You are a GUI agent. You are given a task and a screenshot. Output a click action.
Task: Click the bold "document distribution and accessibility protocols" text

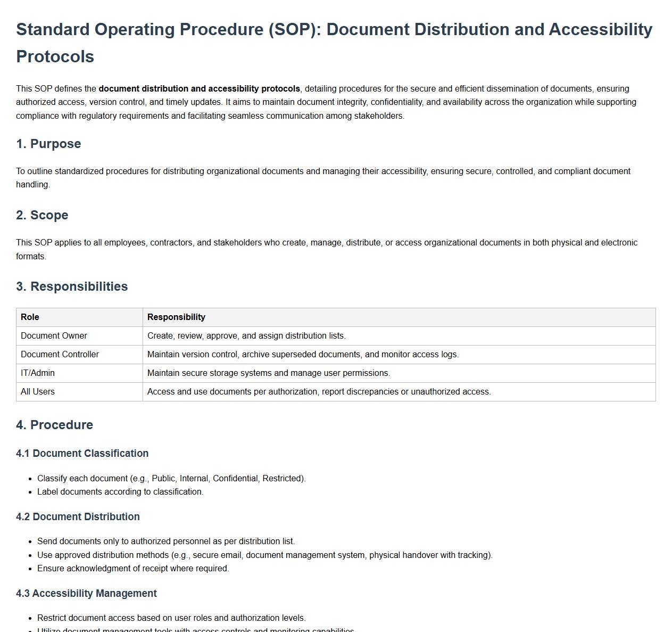click(199, 88)
